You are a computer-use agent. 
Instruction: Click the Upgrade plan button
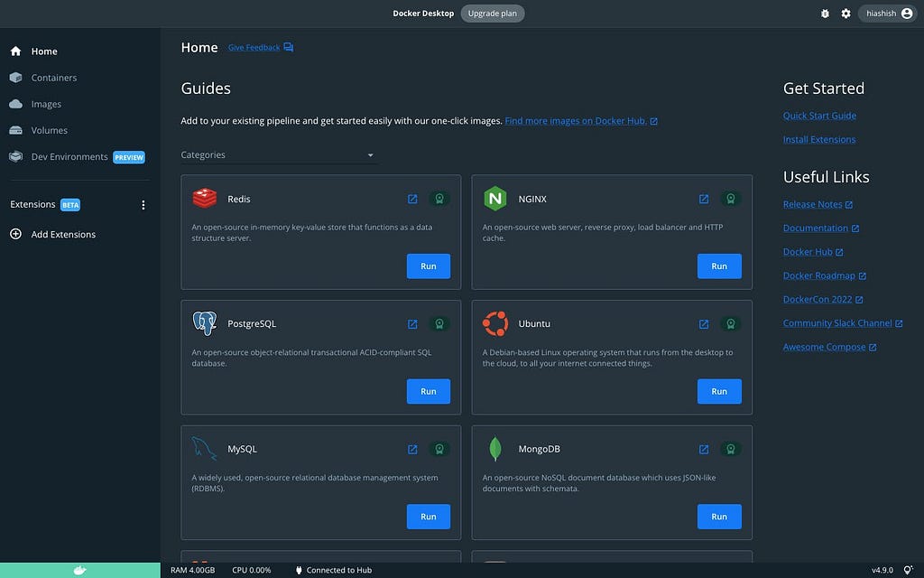click(x=492, y=14)
